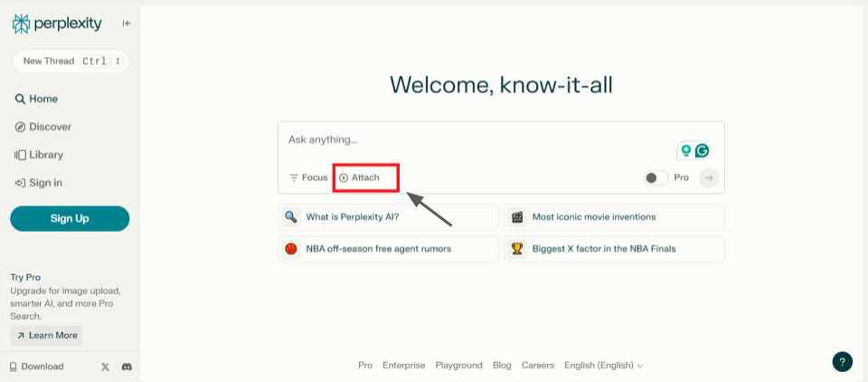Click the Grammarly icon
This screenshot has height=382, width=868.
pyautogui.click(x=702, y=150)
